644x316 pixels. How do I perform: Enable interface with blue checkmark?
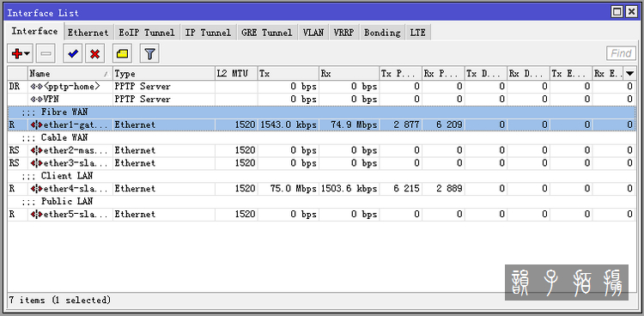tap(73, 54)
